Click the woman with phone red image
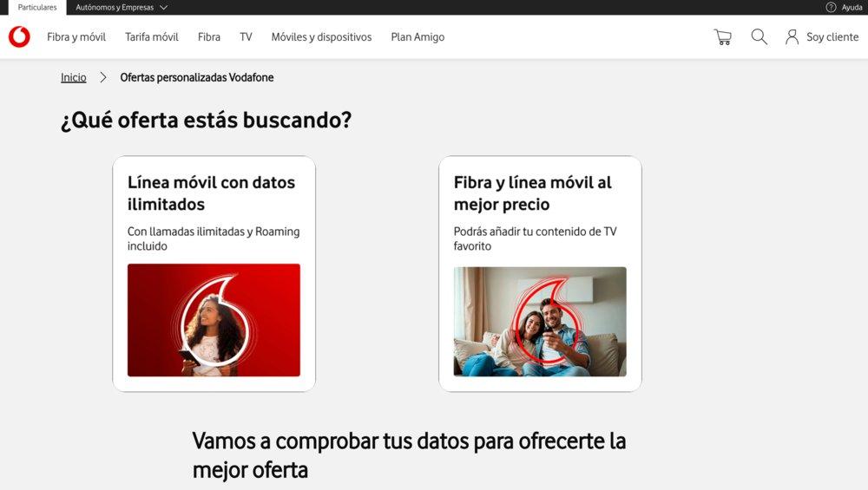Image resolution: width=868 pixels, height=490 pixels. click(x=214, y=320)
